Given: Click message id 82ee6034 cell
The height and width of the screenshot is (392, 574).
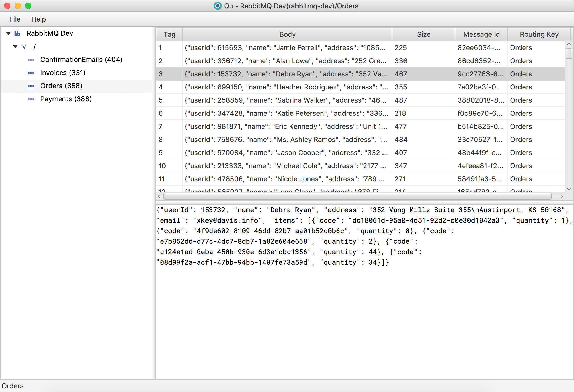Looking at the screenshot, I should tap(481, 48).
